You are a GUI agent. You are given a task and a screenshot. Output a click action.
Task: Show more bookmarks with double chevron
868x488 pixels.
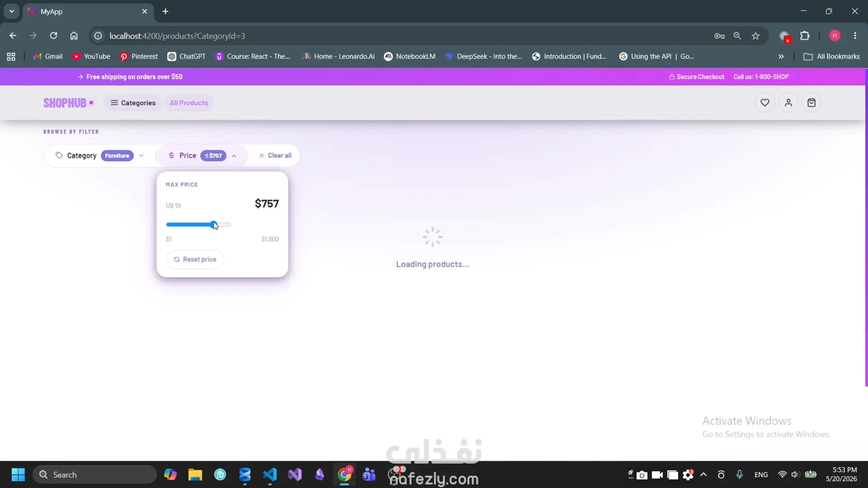(781, 56)
